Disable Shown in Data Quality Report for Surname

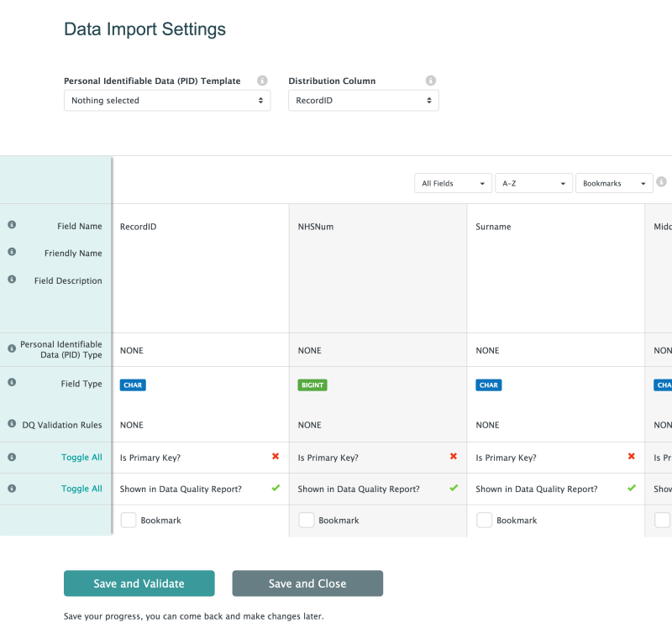click(632, 488)
